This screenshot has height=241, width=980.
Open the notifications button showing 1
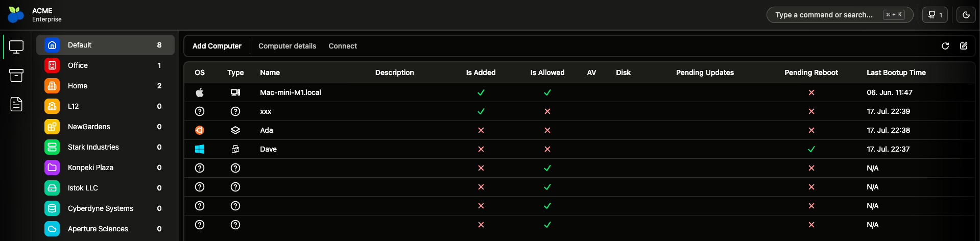point(935,15)
